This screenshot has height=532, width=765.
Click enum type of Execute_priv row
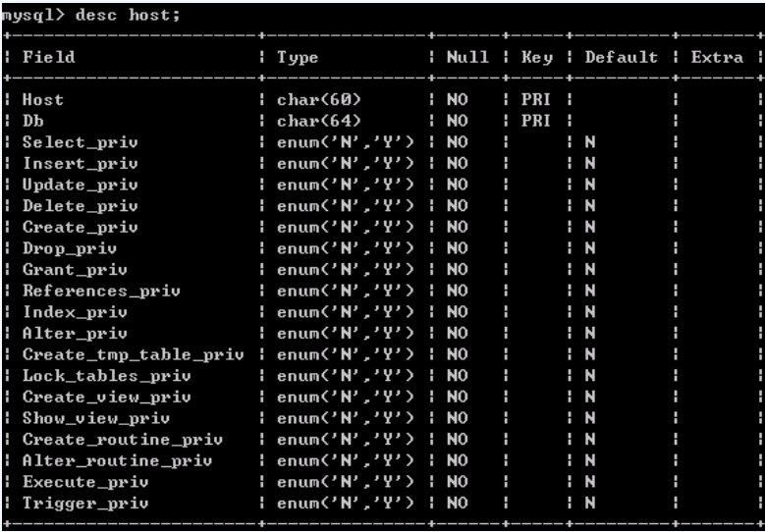[x=346, y=482]
